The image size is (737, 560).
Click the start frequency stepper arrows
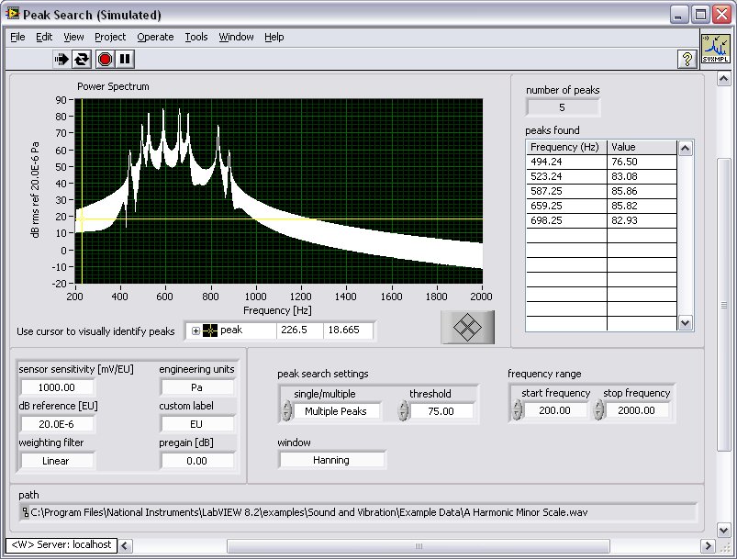(517, 409)
